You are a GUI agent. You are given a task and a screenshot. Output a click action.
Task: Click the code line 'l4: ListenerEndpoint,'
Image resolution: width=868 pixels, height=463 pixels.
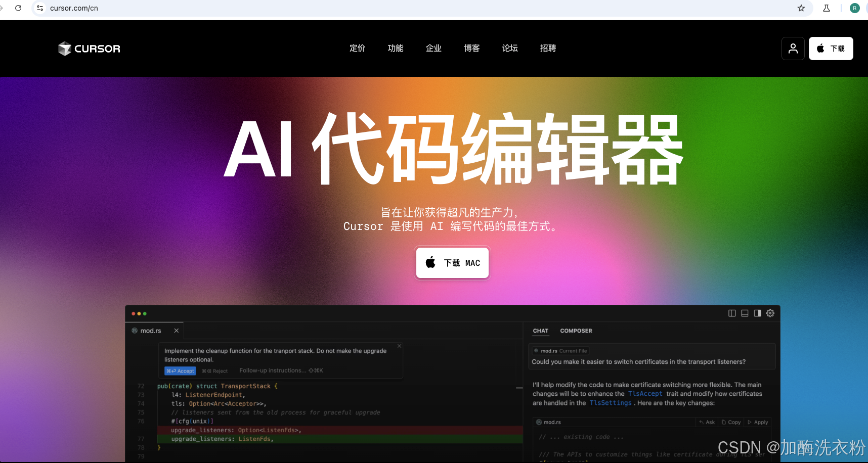pos(208,395)
